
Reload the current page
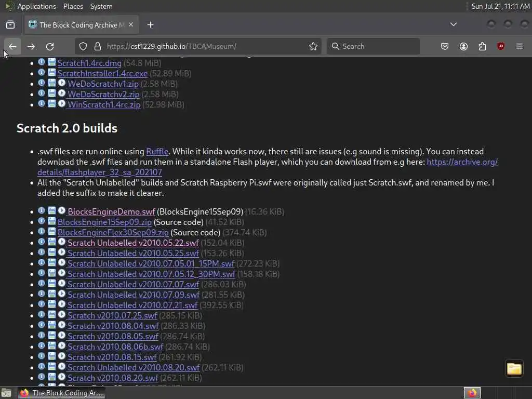coord(50,46)
